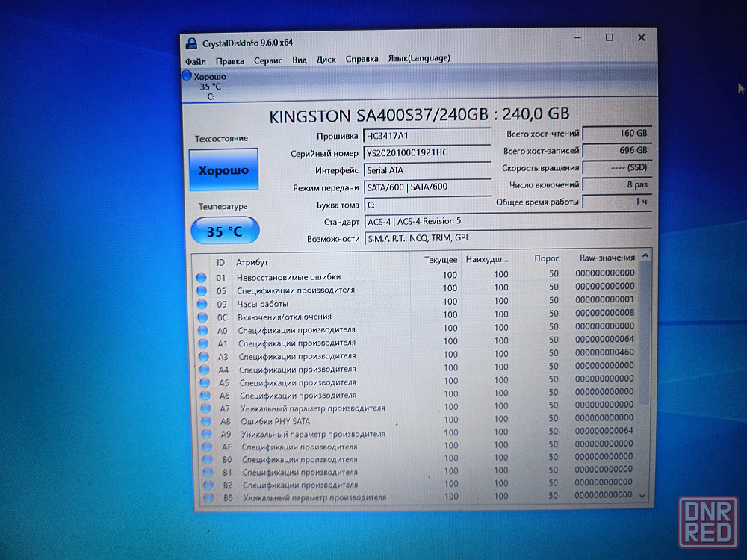Click the ID column header

click(220, 263)
